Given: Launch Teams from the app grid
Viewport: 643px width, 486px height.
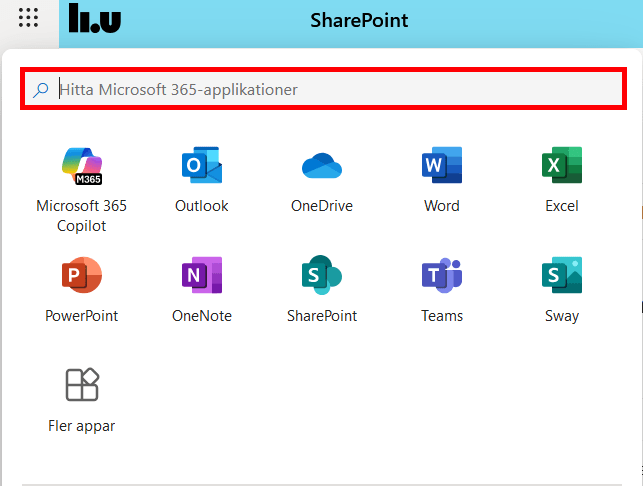Looking at the screenshot, I should [x=442, y=275].
